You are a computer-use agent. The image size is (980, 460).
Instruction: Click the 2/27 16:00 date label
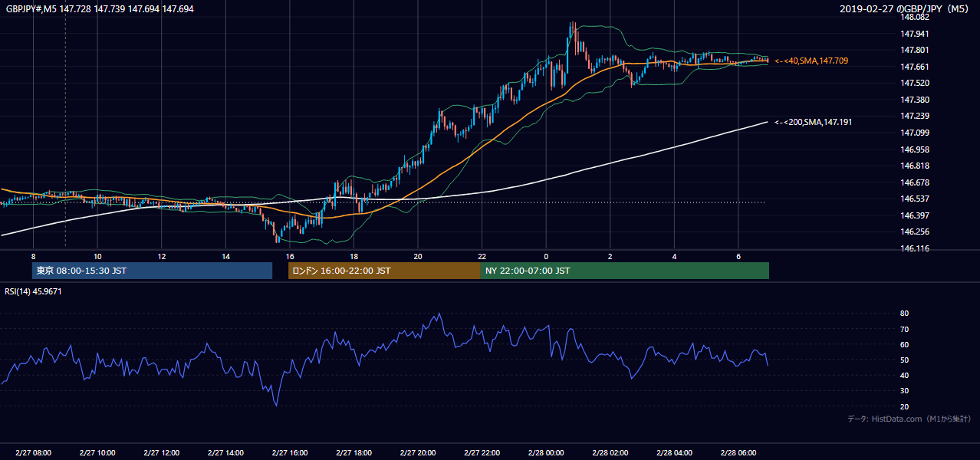pos(290,453)
